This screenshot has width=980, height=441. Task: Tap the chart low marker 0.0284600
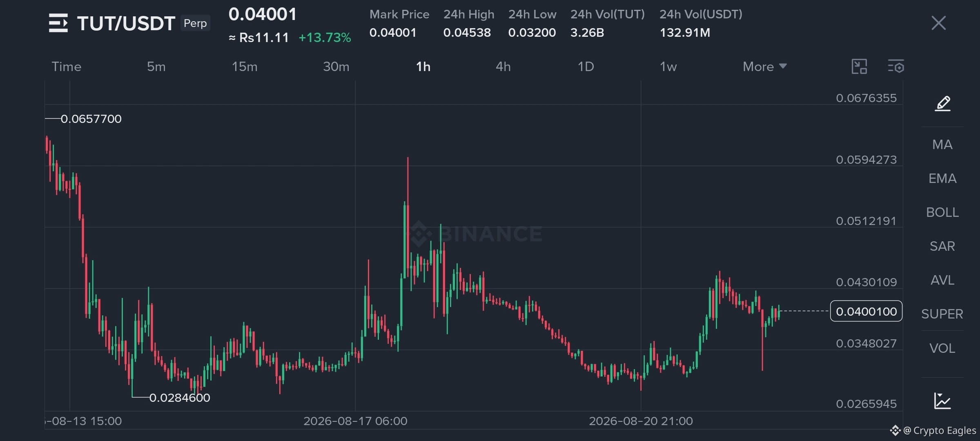180,398
